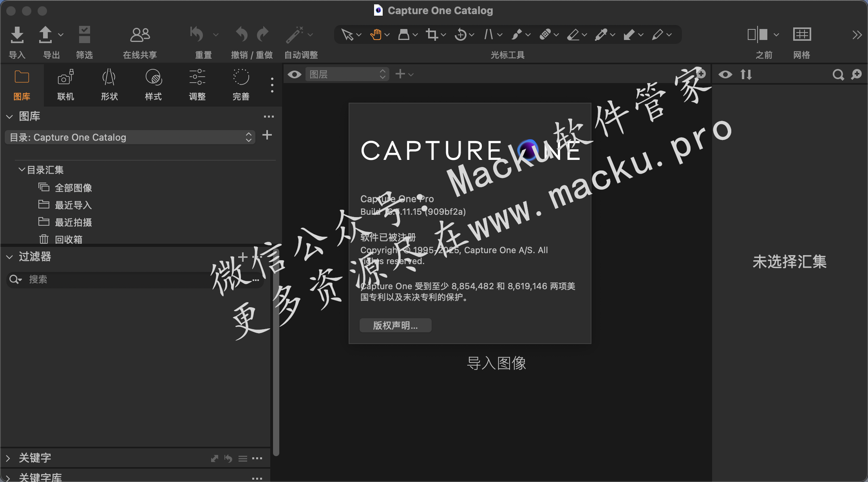
Task: Select the Rotate straighten tool
Action: point(460,34)
